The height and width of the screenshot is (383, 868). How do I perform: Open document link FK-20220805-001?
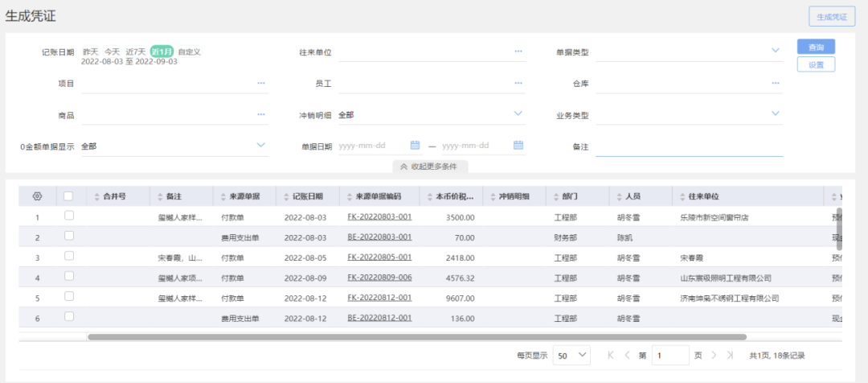pyautogui.click(x=379, y=257)
